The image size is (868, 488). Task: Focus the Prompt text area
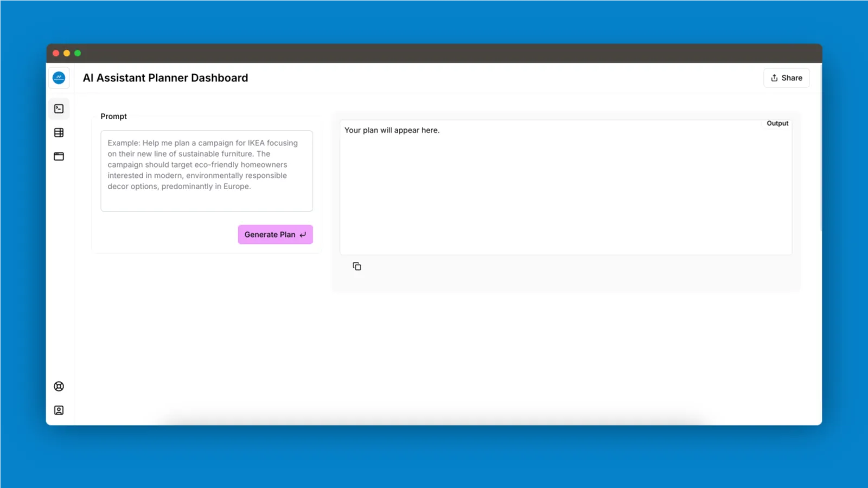pos(207,171)
